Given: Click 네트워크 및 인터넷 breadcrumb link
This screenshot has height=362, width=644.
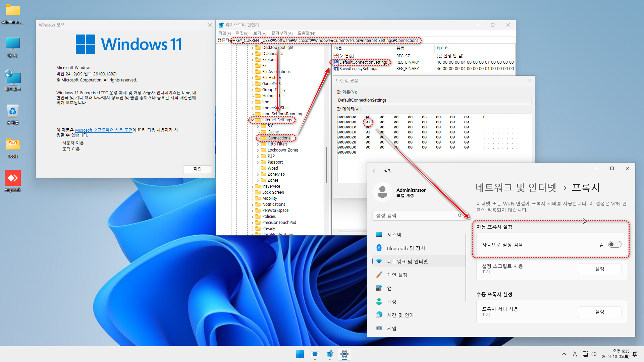Looking at the screenshot, I should coord(516,187).
